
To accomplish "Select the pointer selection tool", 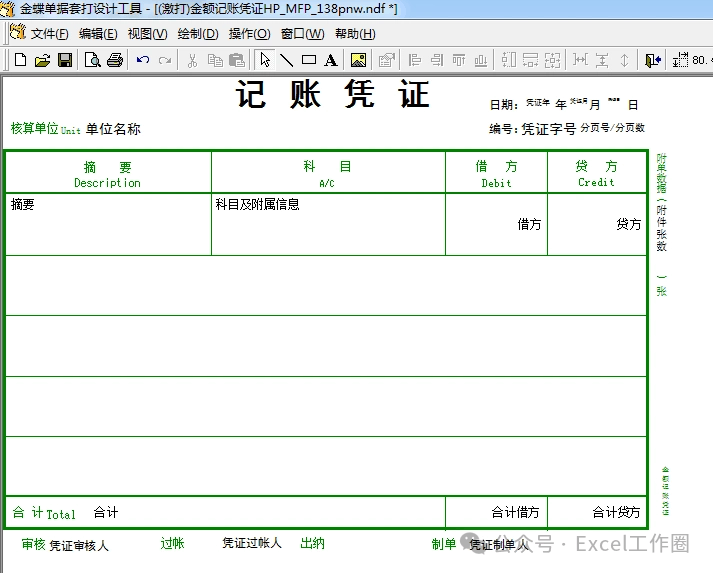I will pos(265,60).
